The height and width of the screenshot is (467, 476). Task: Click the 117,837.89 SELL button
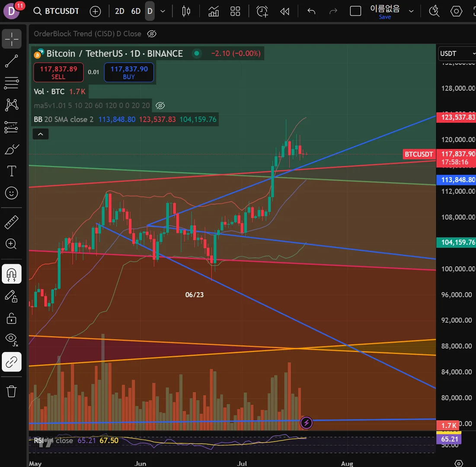click(x=58, y=72)
